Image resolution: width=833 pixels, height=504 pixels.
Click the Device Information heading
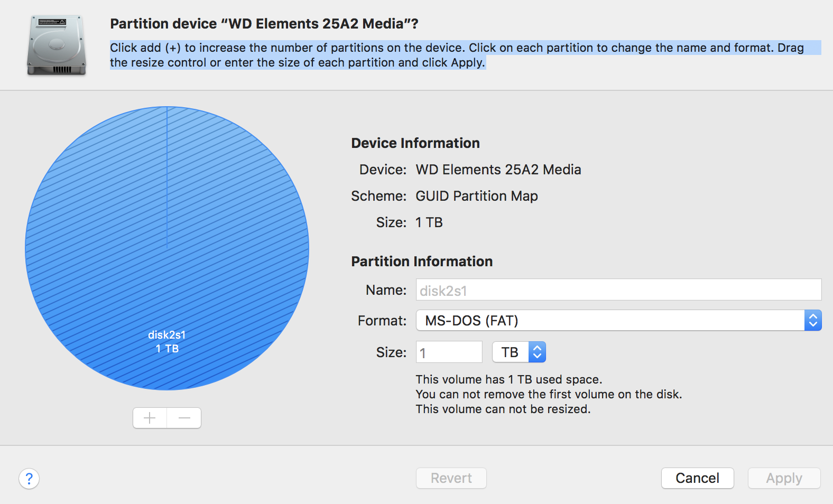pyautogui.click(x=415, y=143)
